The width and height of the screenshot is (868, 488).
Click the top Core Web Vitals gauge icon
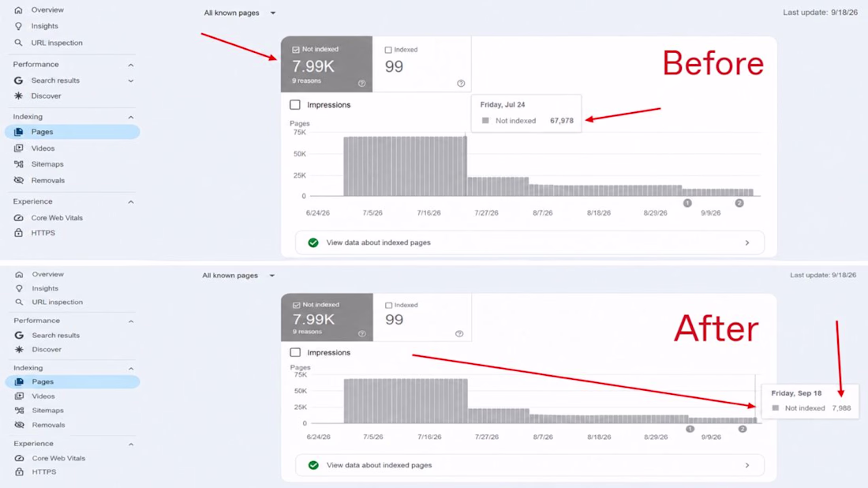(x=19, y=218)
